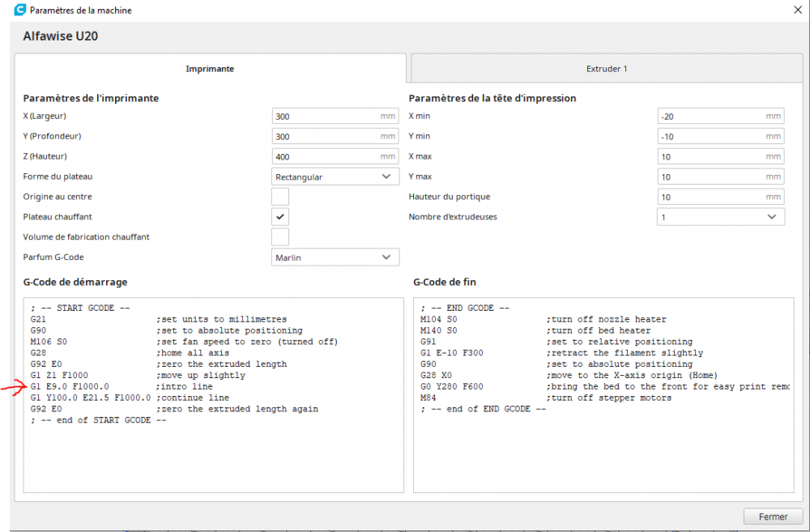Expand the Parfum G-Code Marlin dropdown
Image resolution: width=810 pixels, height=532 pixels.
335,257
